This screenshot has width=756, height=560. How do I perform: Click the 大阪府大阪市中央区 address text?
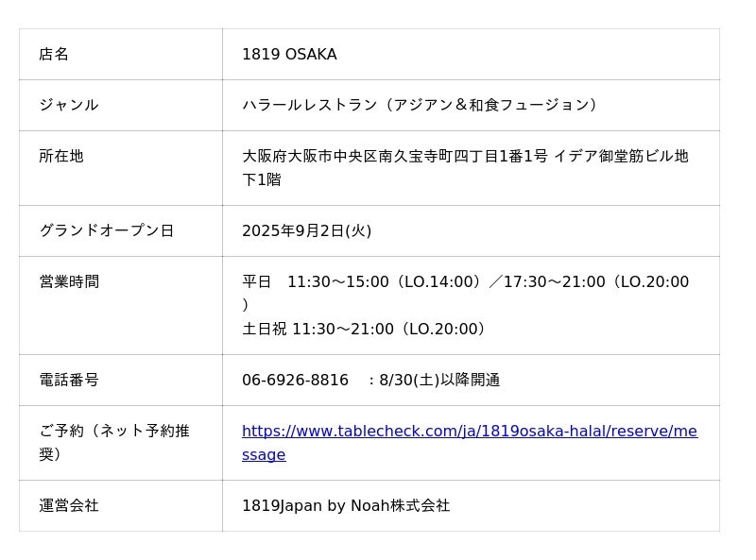click(x=310, y=157)
